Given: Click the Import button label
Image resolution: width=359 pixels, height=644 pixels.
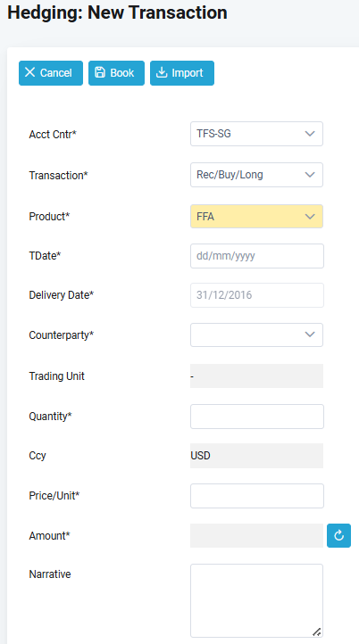Looking at the screenshot, I should pyautogui.click(x=188, y=73).
